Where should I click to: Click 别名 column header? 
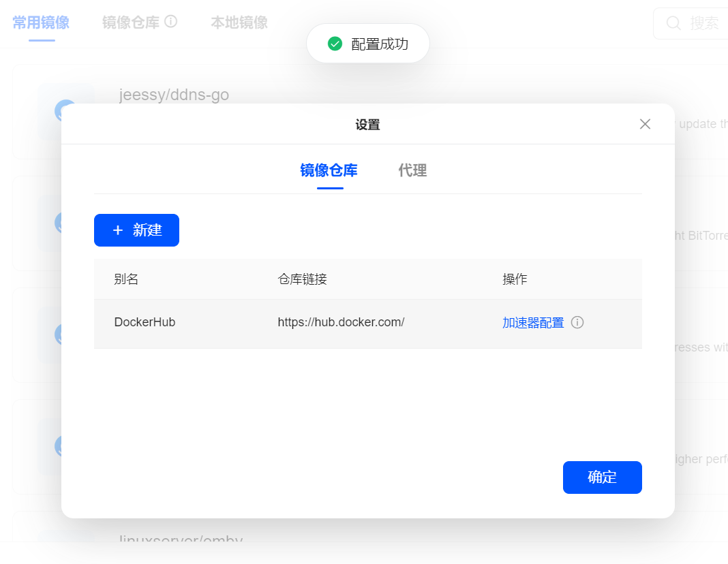[126, 279]
